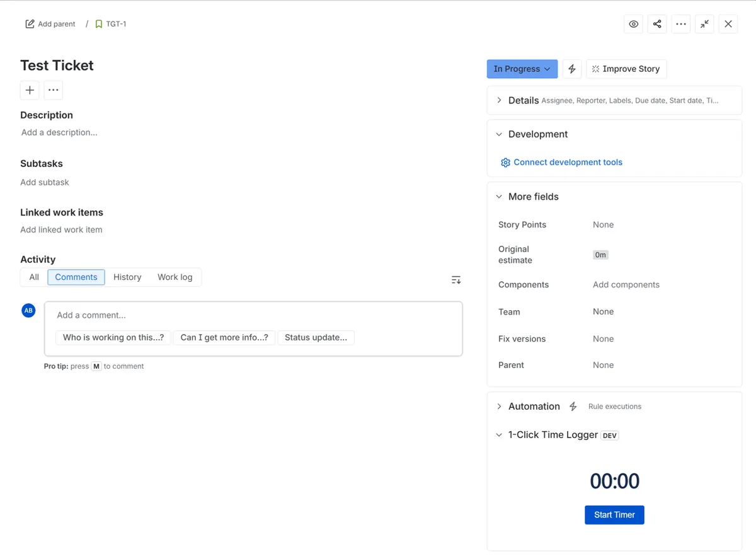Edit the Fix versions None value
756x556 pixels.
603,339
